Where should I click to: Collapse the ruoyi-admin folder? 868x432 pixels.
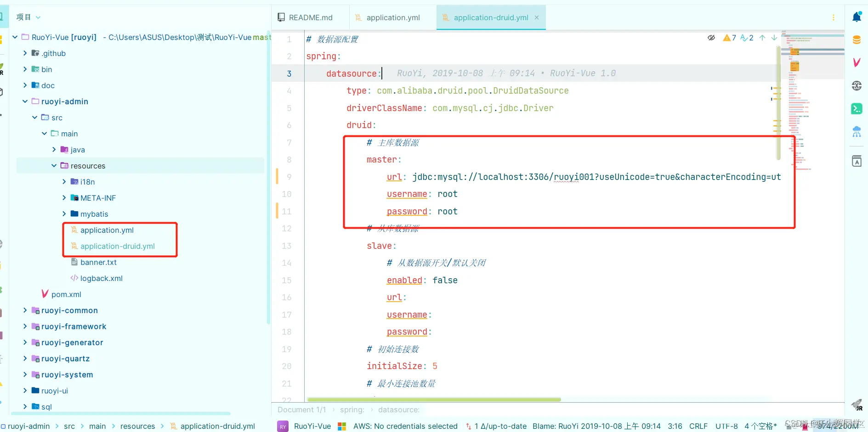coord(25,101)
